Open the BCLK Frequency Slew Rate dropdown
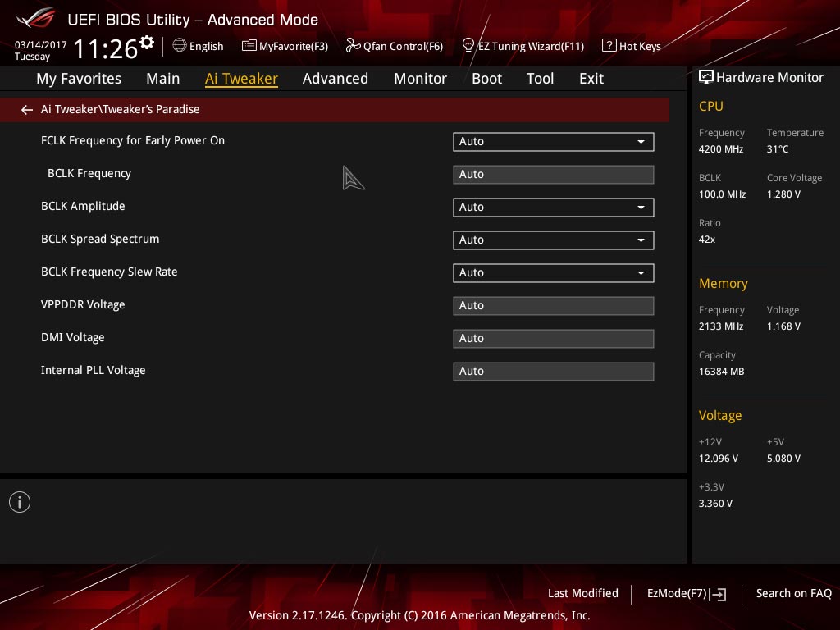 pos(554,273)
